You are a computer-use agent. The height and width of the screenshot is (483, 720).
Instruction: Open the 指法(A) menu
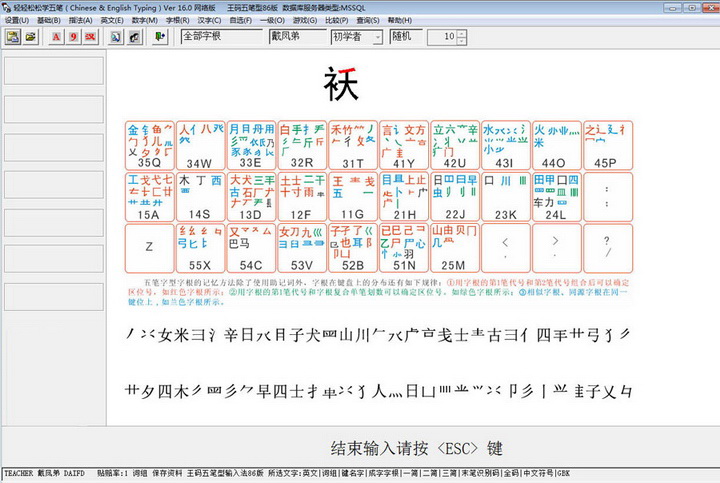click(80, 20)
